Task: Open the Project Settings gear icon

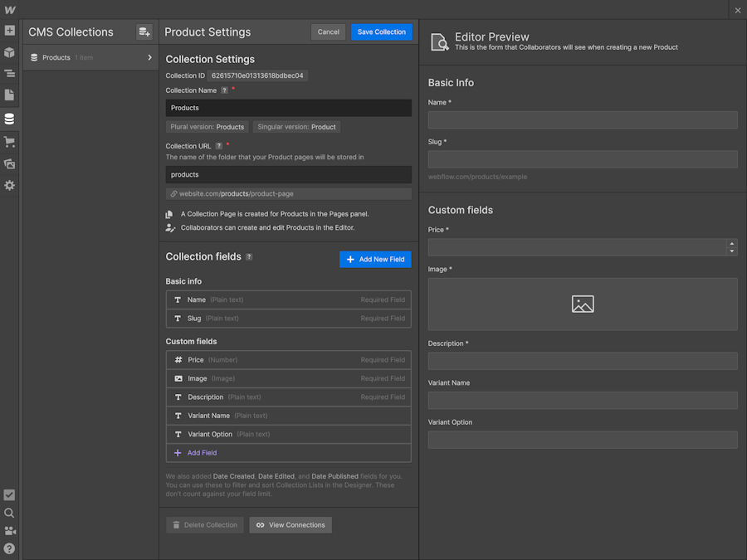Action: [x=10, y=186]
